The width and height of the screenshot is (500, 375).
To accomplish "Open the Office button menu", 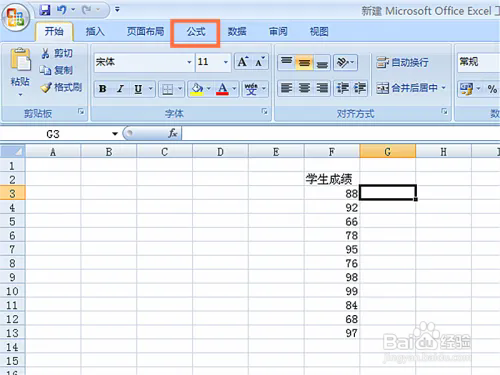I will pos(15,17).
